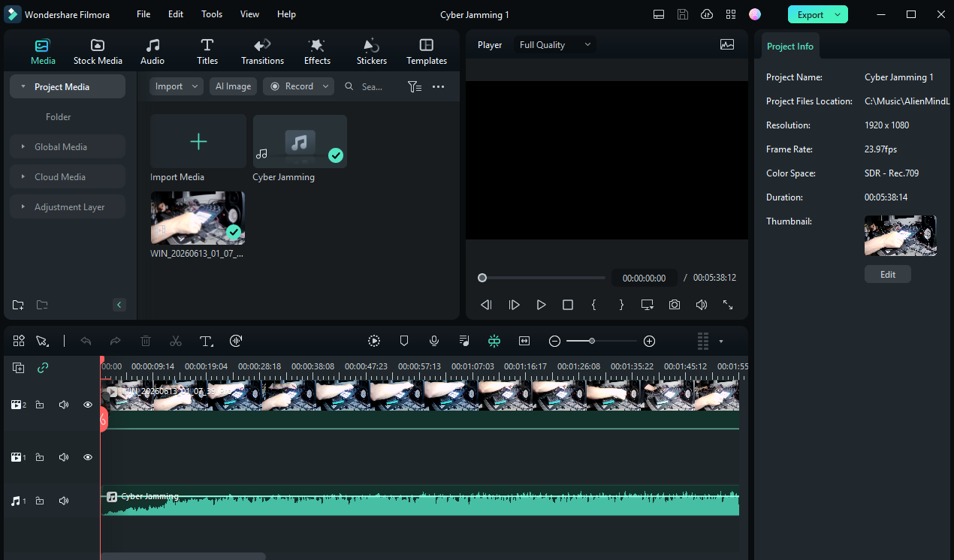
Task: Open the File menu
Action: (143, 14)
